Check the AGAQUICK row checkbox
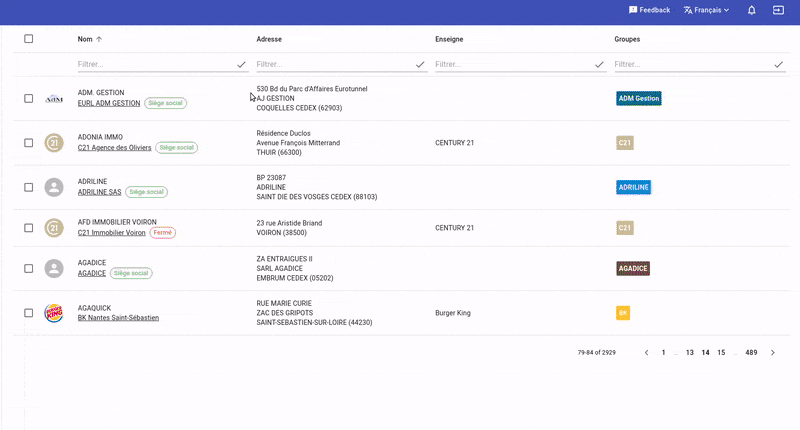This screenshot has width=800, height=430. tap(29, 313)
